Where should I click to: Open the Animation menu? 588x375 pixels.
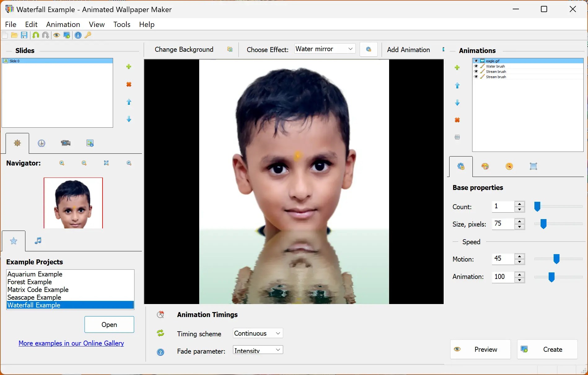(x=63, y=24)
